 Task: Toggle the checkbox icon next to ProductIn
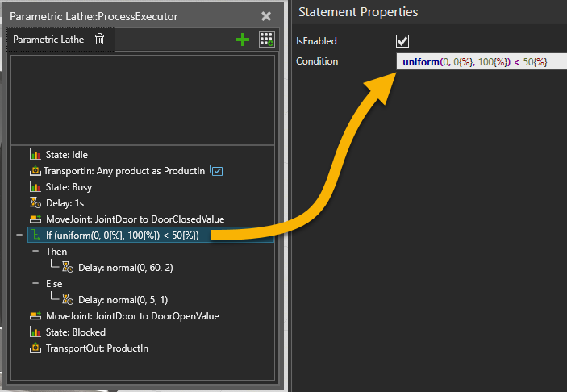[216, 170]
